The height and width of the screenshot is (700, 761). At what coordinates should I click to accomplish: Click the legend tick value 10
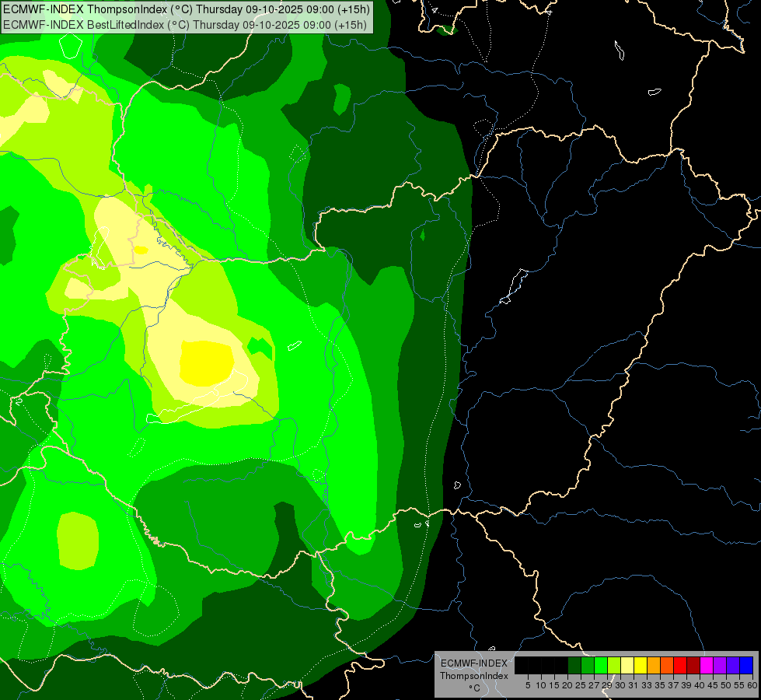click(541, 685)
